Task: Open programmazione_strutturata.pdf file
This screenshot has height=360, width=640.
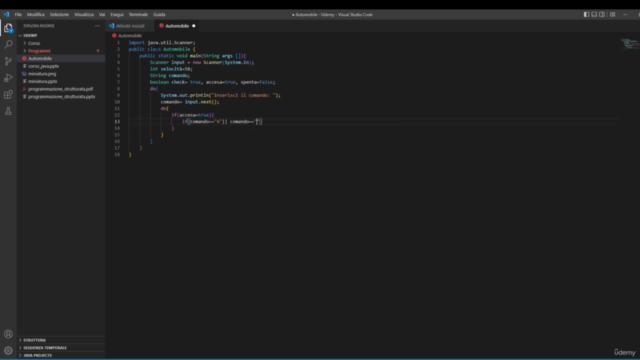Action: (x=61, y=89)
